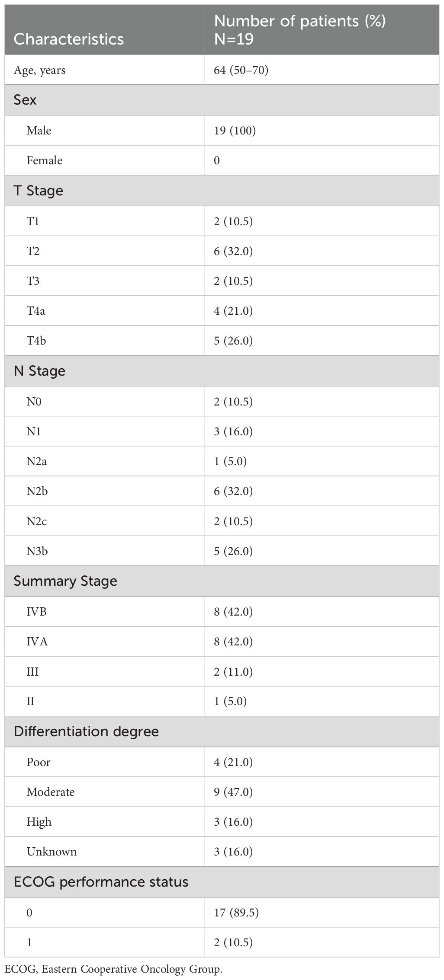Select the Unknown differentiation row label
444x980 pixels.
click(51, 852)
